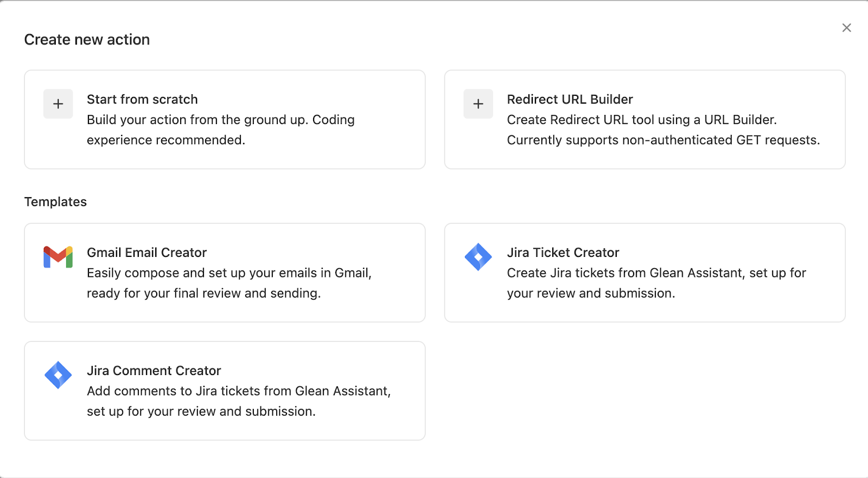Open the Jira Comment Creator template
The image size is (868, 478).
click(x=225, y=390)
